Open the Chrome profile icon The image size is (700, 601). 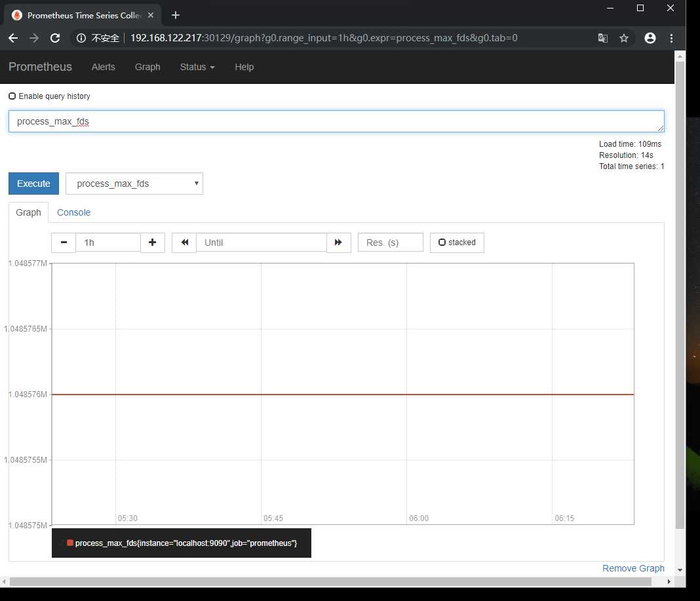pos(650,38)
